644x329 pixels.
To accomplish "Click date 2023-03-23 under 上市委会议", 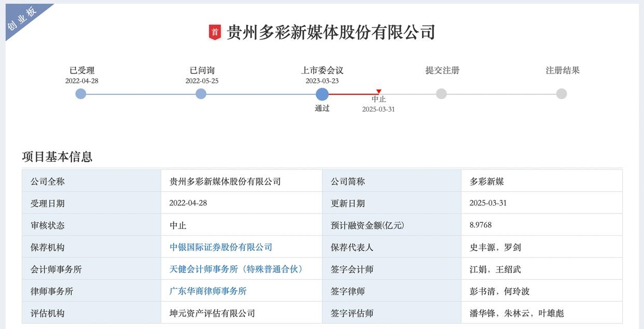I will (323, 81).
